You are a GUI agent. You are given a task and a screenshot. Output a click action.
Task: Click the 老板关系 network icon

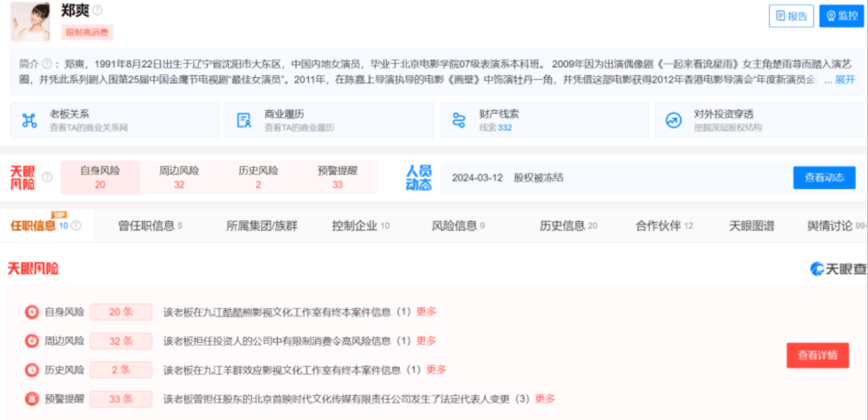[x=29, y=120]
